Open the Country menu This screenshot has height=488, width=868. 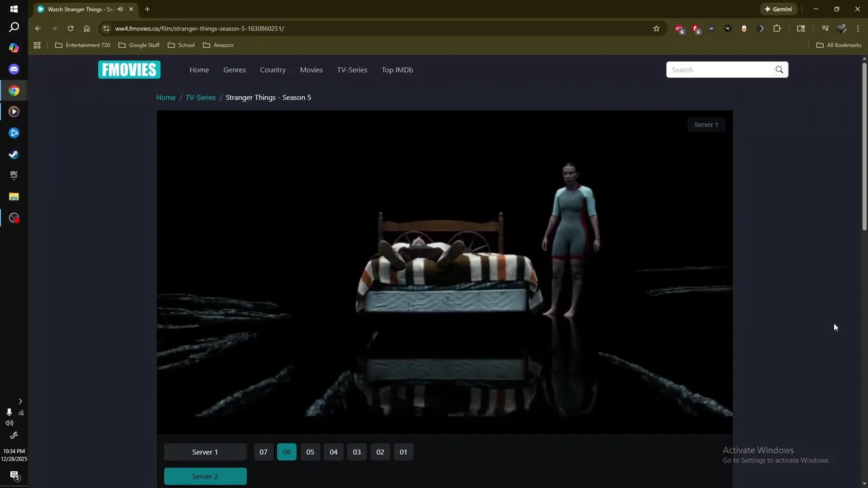[273, 70]
